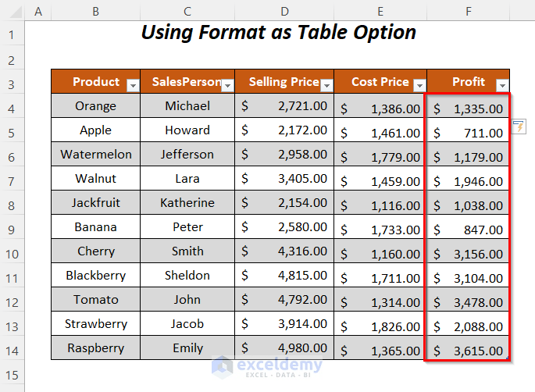535x392 pixels.
Task: Select the 'John' salesperson cell
Action: [187, 300]
